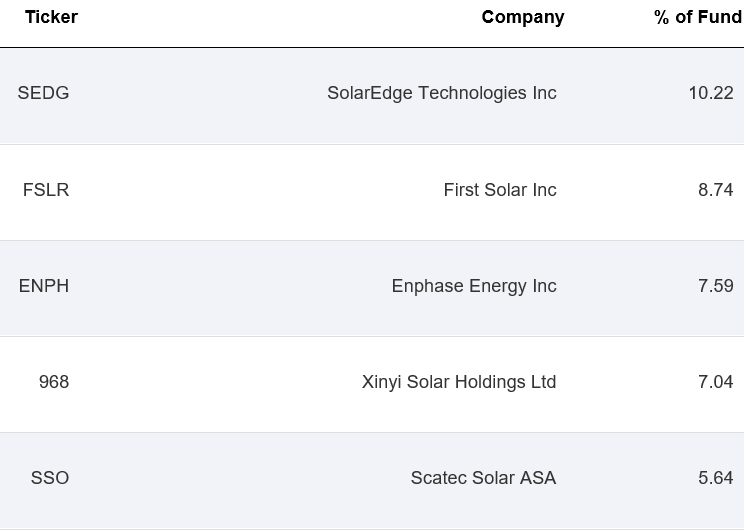Screen dimensions: 748x532
Task: Click the ENPH ticker symbol
Action: (x=44, y=286)
